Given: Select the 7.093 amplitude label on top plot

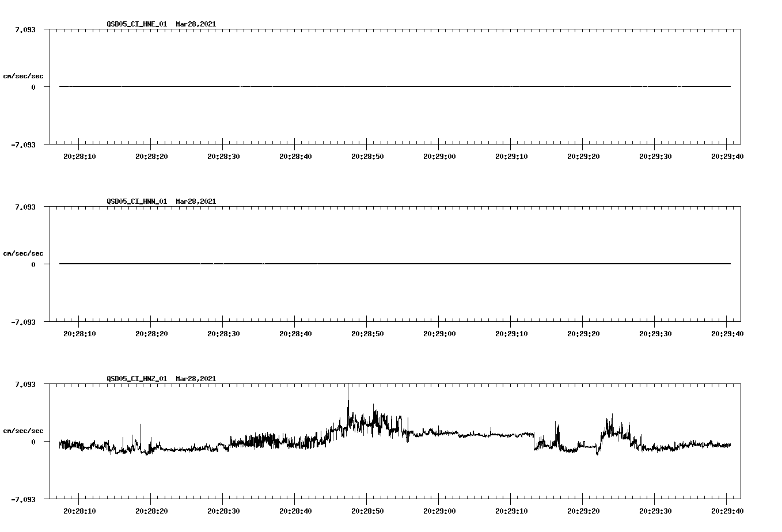Looking at the screenshot, I should 26,29.
